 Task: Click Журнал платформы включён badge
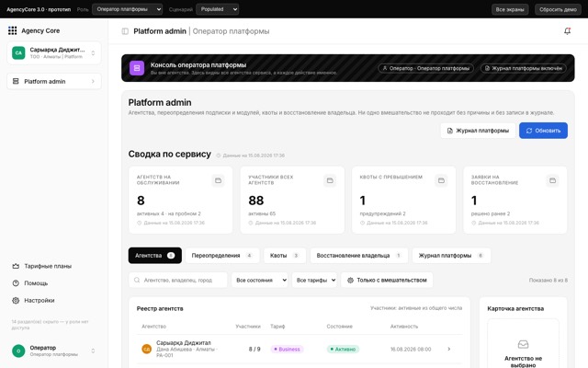click(x=524, y=68)
